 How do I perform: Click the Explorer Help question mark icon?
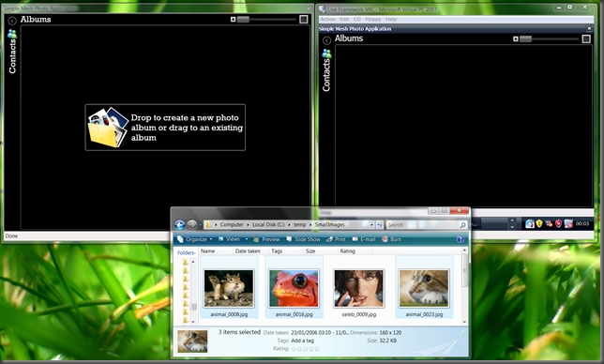tap(461, 239)
